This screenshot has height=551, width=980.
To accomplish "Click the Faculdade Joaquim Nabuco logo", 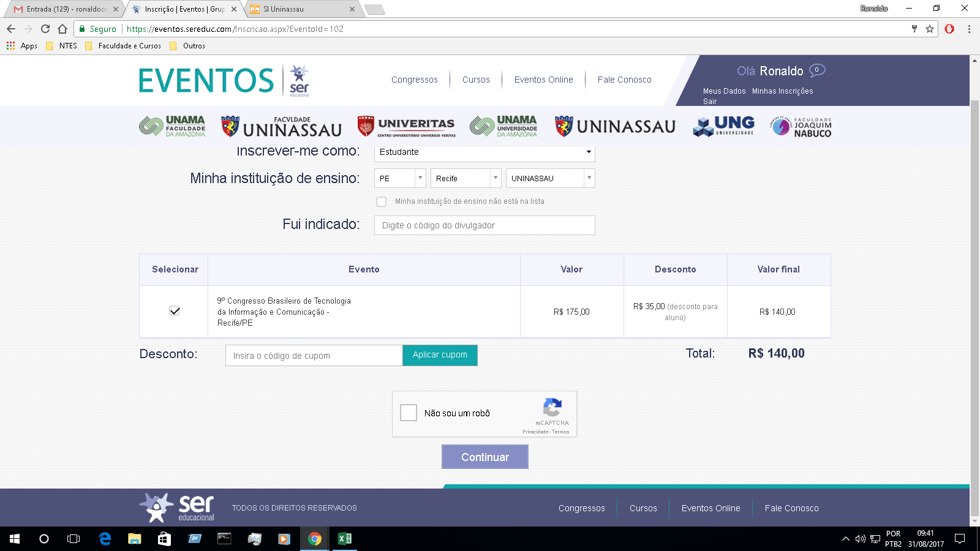I will (x=801, y=127).
